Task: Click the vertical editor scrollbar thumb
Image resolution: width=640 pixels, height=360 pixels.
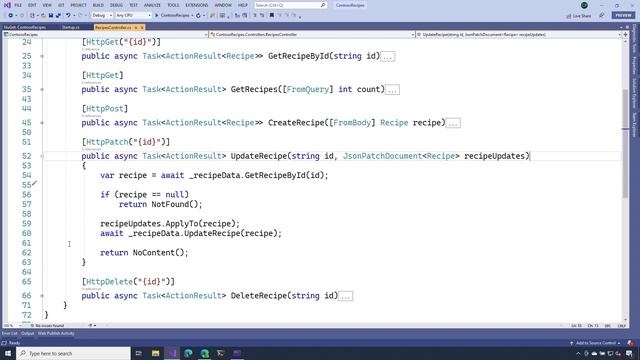Action: coord(625,143)
